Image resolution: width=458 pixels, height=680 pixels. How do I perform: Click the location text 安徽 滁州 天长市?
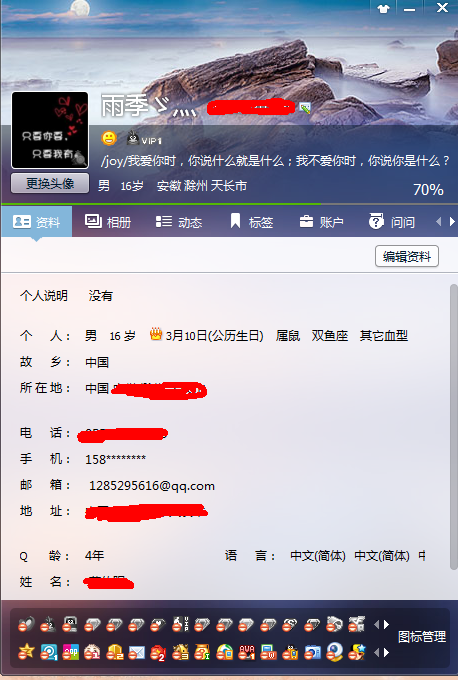(202, 186)
